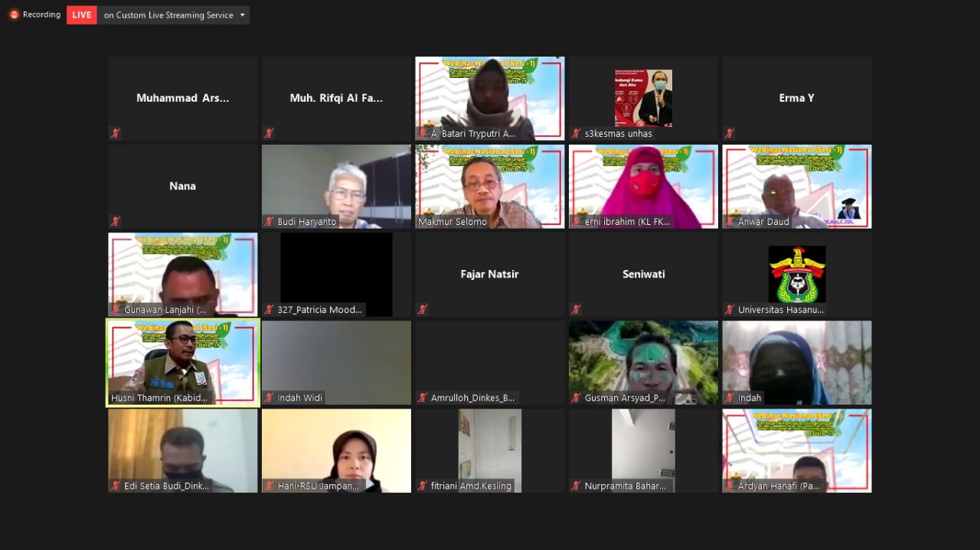Click muted mic icon on Muhammad Ars tile
This screenshot has height=550, width=980.
pyautogui.click(x=116, y=133)
